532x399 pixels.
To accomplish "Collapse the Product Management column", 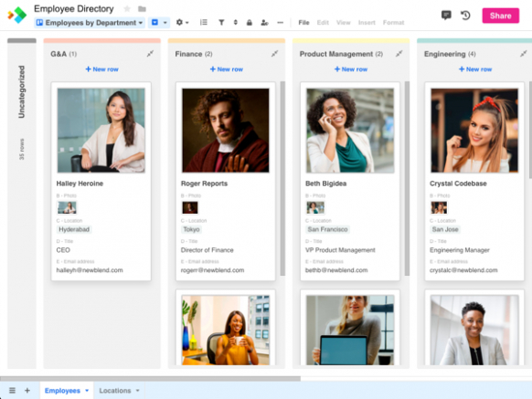I will (x=399, y=54).
